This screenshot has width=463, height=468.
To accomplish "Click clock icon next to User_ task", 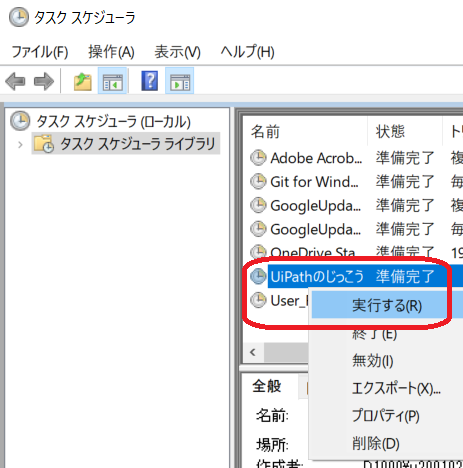I will click(x=258, y=300).
